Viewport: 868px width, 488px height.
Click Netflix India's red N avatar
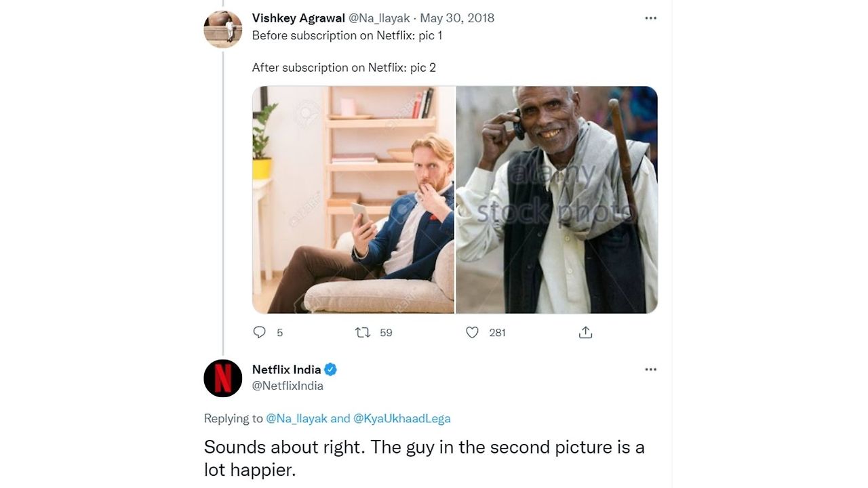[222, 378]
